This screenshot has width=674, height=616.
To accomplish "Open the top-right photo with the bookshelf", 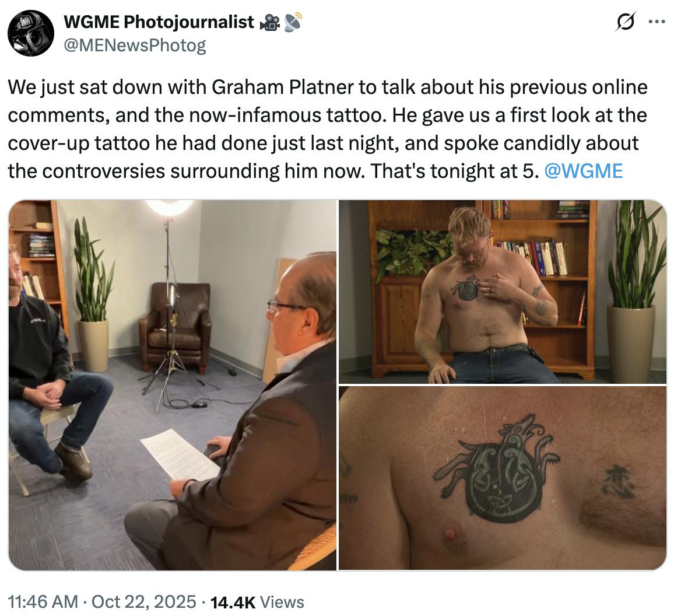I will tap(502, 292).
